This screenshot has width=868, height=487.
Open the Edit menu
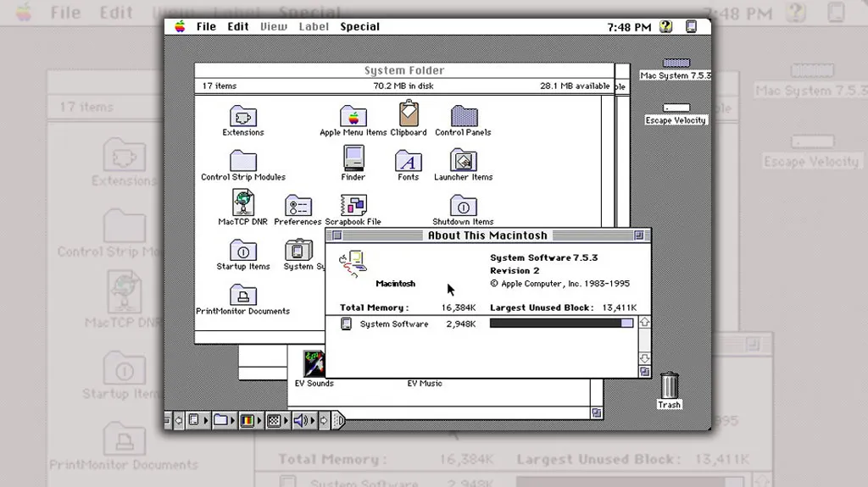click(238, 26)
